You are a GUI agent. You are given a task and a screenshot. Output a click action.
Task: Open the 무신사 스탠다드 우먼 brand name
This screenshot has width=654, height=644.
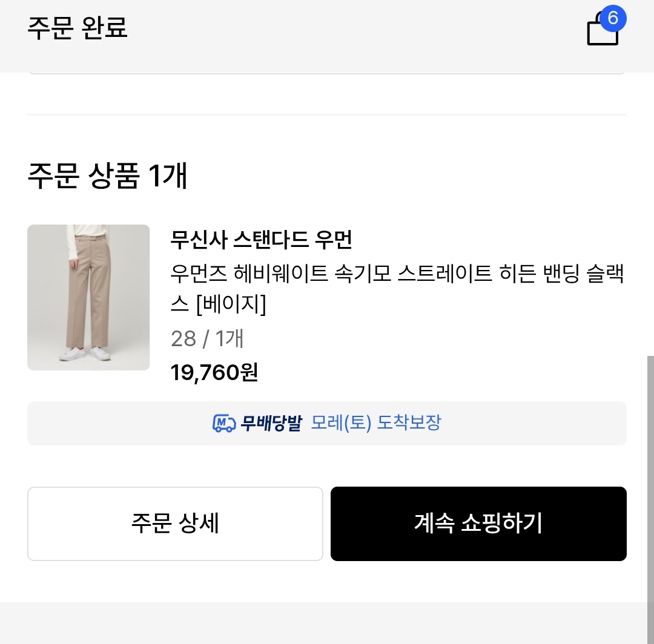point(262,240)
